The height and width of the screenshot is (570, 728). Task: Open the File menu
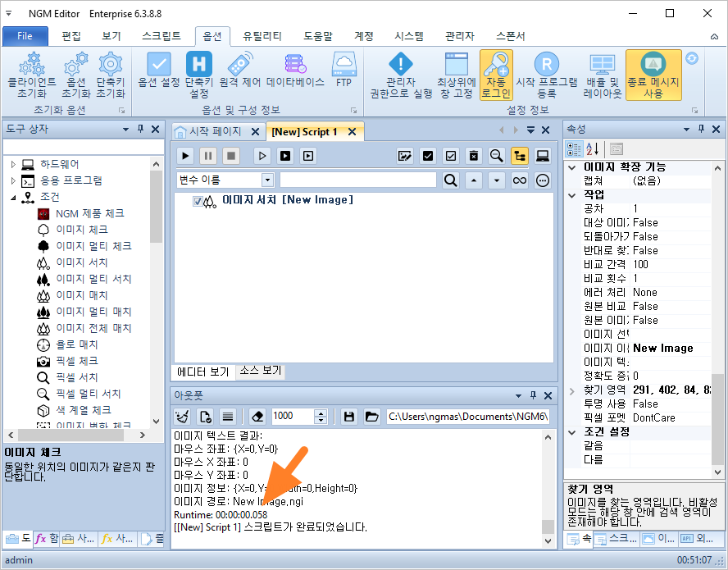click(25, 36)
